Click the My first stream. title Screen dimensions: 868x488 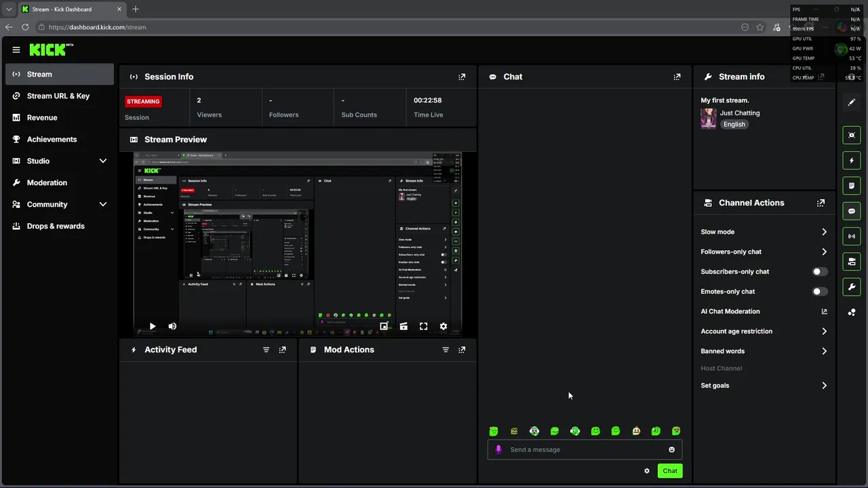point(725,100)
